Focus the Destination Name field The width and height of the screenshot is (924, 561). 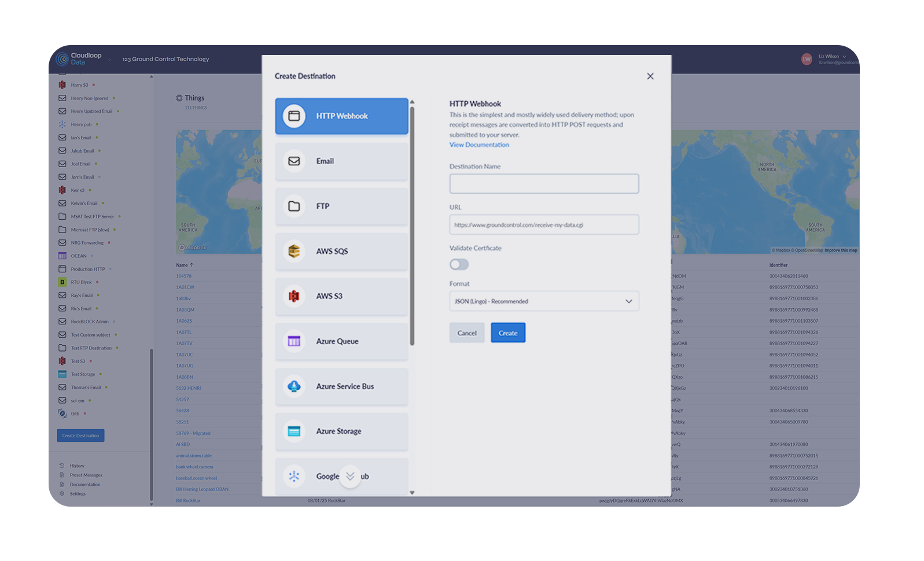(x=544, y=184)
